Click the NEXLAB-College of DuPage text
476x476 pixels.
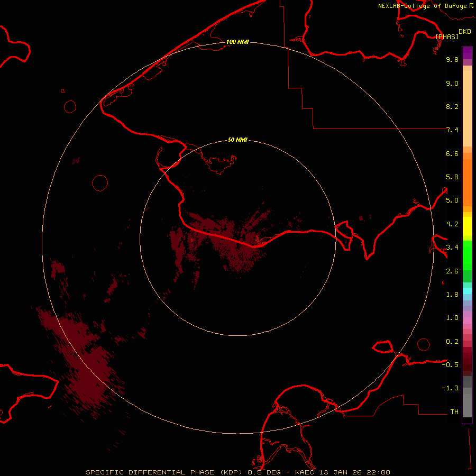click(x=422, y=6)
